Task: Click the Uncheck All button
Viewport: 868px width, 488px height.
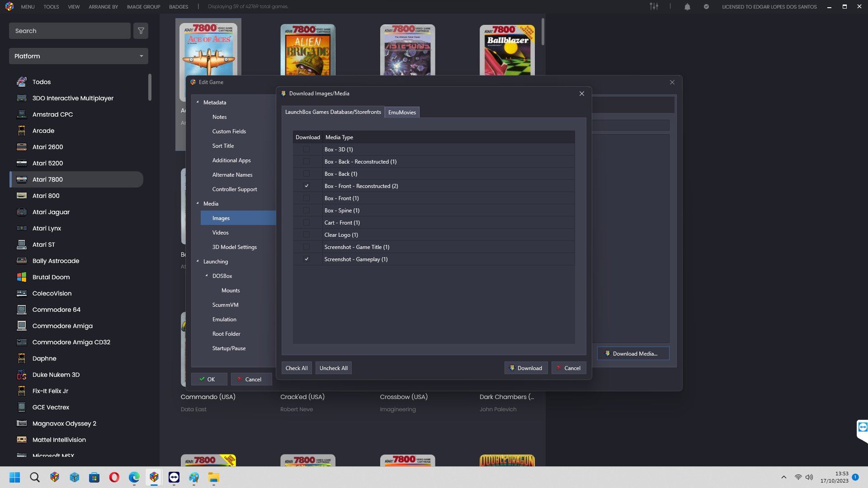Action: (x=334, y=368)
